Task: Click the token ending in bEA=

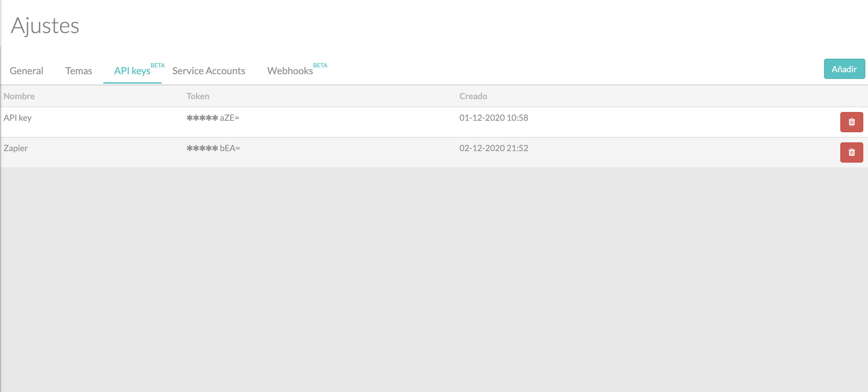Action: tap(213, 148)
